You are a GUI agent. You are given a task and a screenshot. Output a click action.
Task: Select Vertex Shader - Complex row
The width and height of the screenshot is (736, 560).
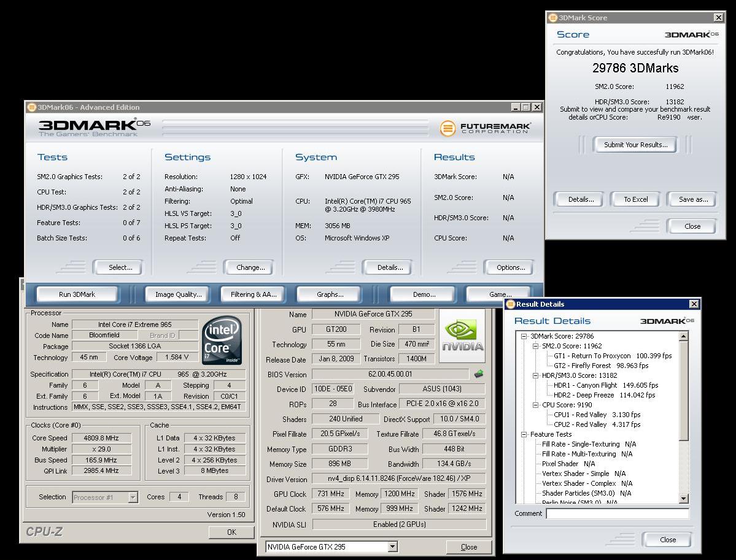click(x=587, y=484)
